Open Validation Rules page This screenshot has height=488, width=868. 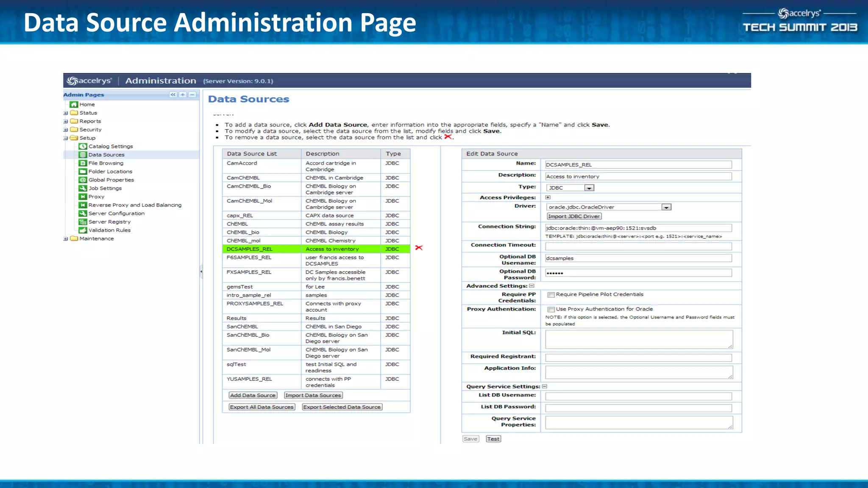point(109,230)
